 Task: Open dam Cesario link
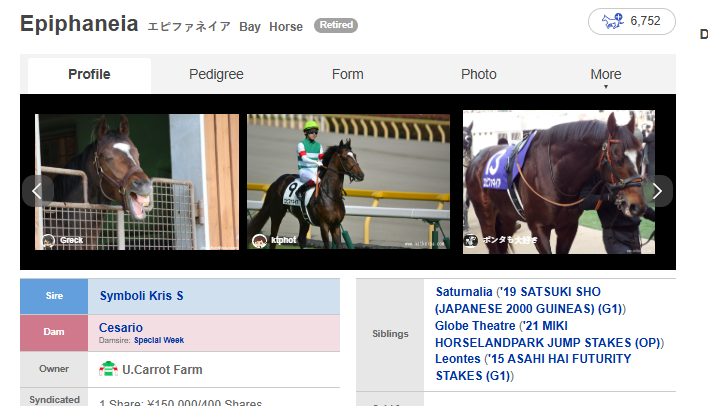[x=121, y=327]
